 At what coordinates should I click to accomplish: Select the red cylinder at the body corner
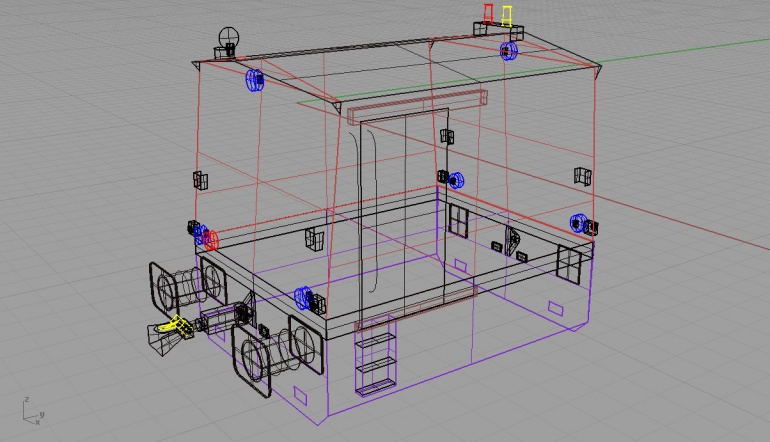point(211,240)
